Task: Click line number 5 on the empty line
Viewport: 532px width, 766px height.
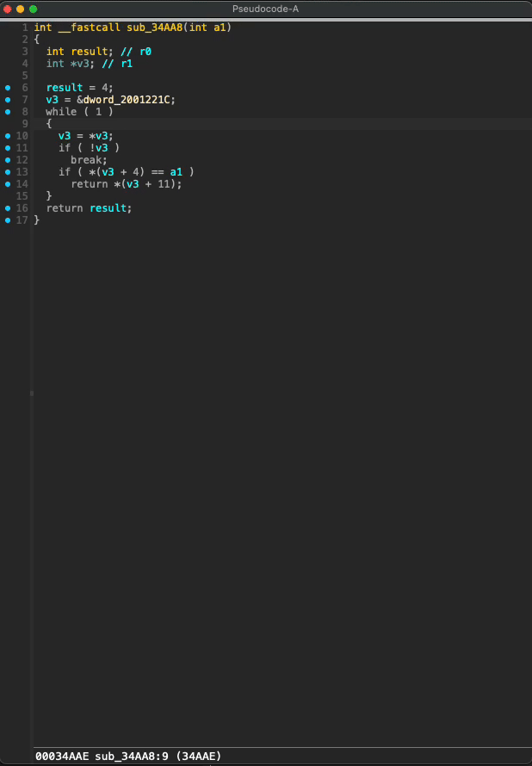Action: (25, 76)
